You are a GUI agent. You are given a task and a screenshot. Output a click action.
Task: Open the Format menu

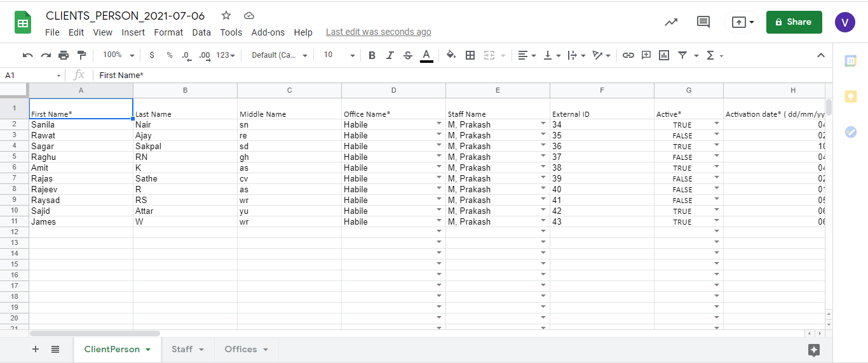click(x=168, y=32)
